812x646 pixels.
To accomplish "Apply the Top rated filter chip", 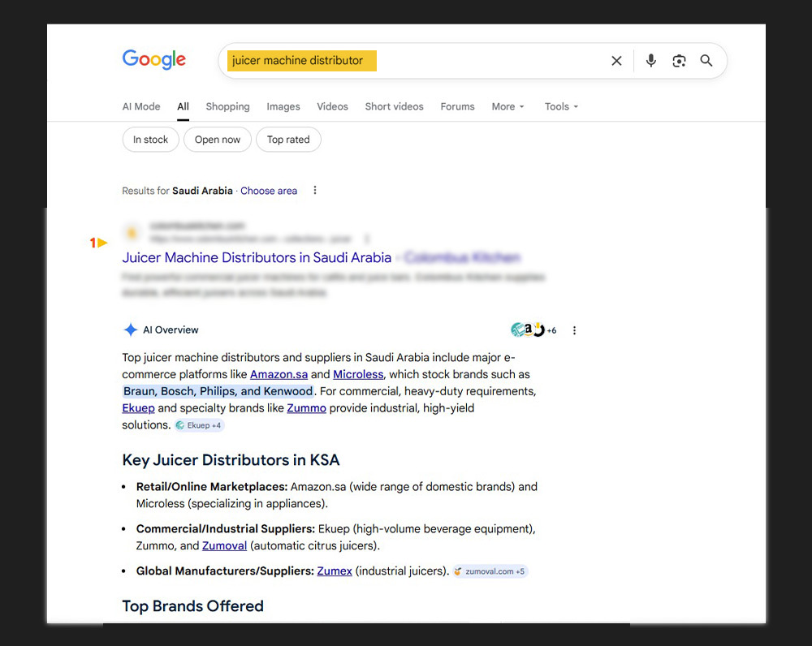I will 288,140.
